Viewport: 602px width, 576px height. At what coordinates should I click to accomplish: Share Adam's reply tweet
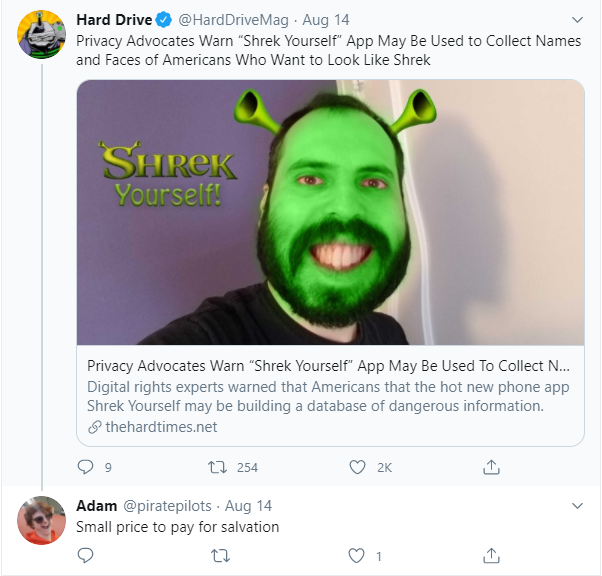[x=491, y=555]
